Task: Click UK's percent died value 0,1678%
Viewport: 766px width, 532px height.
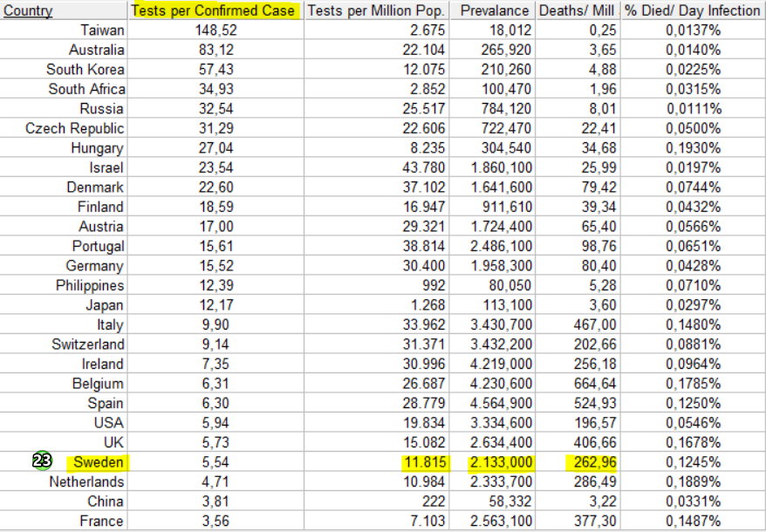Action: [x=693, y=442]
